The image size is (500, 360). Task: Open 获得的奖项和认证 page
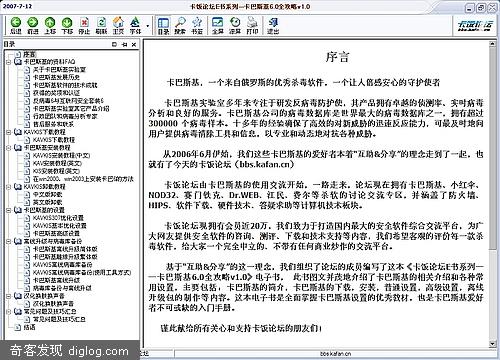(56, 93)
